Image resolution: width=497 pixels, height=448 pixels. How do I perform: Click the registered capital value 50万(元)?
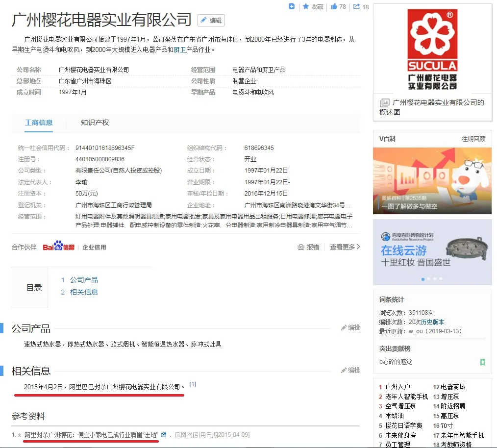pyautogui.click(x=87, y=194)
